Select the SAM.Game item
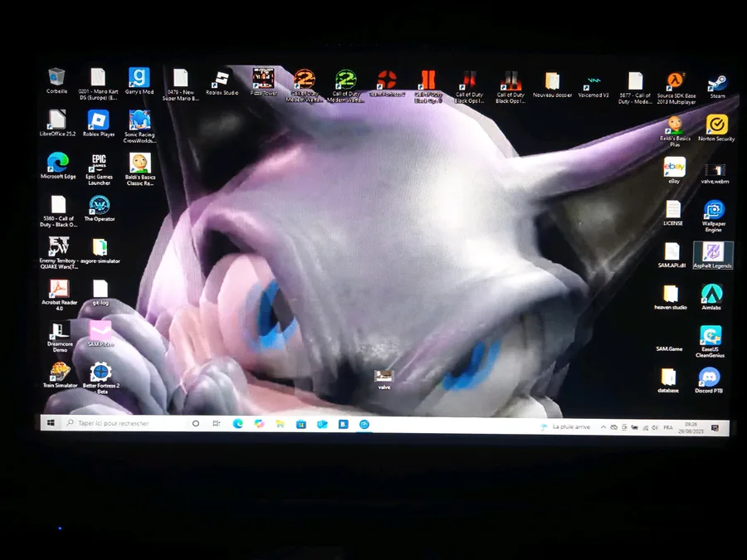Image resolution: width=747 pixels, height=560 pixels. (x=669, y=348)
